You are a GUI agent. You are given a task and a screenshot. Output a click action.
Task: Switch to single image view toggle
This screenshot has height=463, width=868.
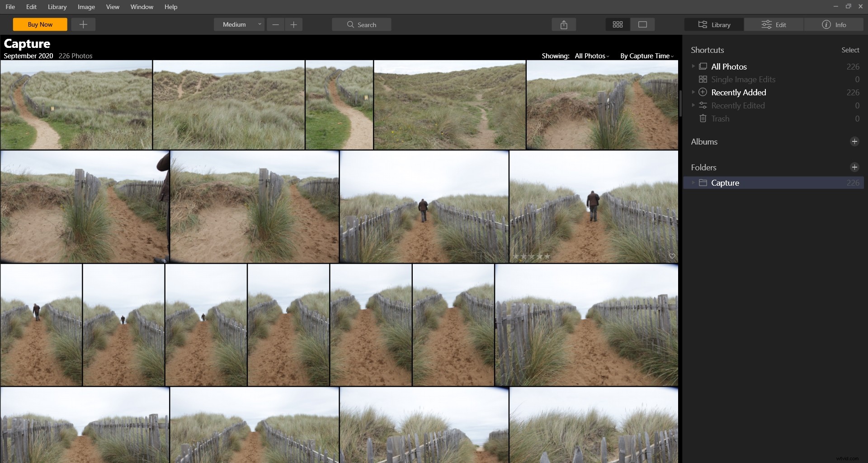[x=642, y=24]
